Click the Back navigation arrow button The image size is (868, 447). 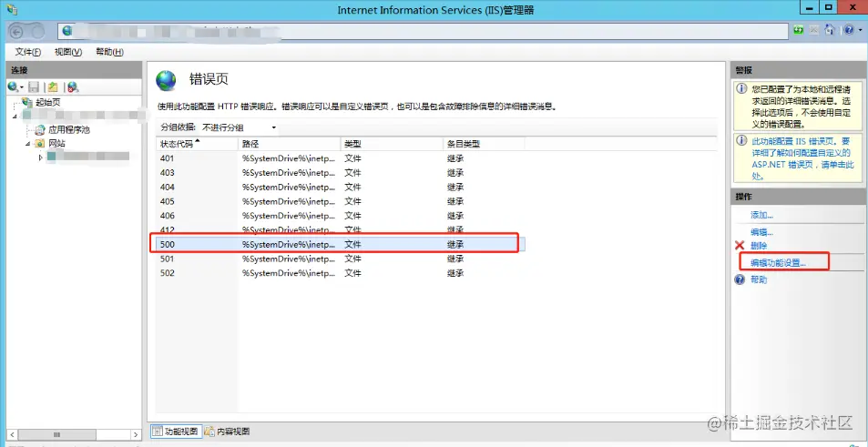pos(16,32)
